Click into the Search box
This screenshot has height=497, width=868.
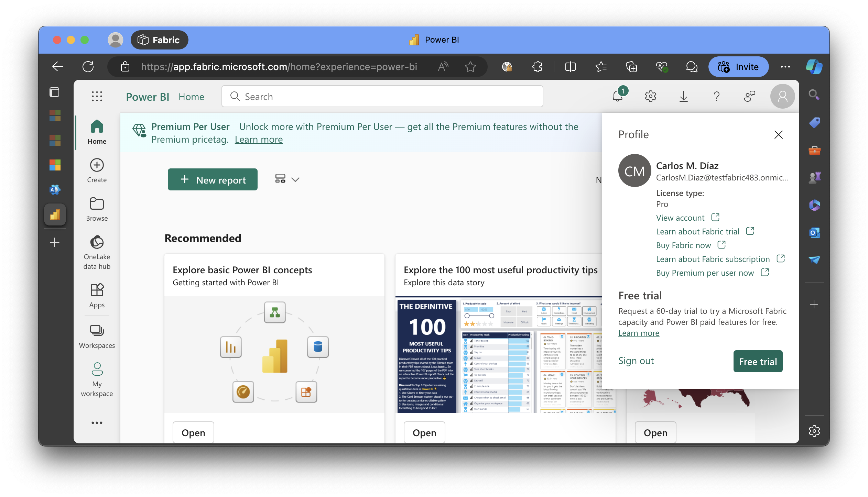(x=382, y=97)
